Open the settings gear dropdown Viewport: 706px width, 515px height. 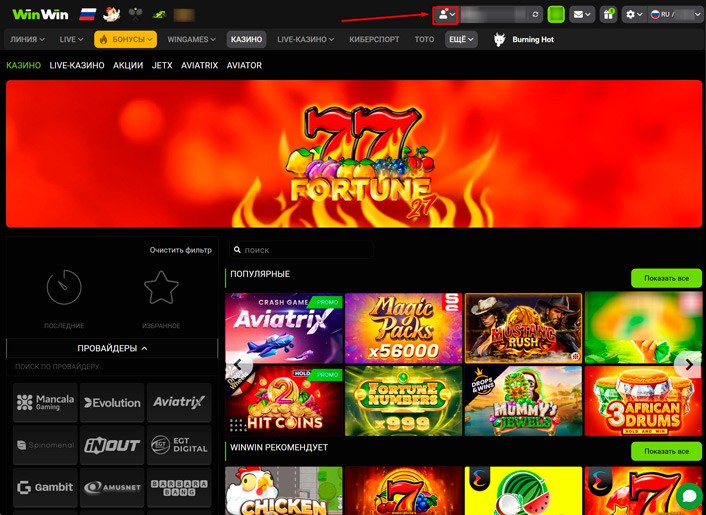tap(634, 15)
